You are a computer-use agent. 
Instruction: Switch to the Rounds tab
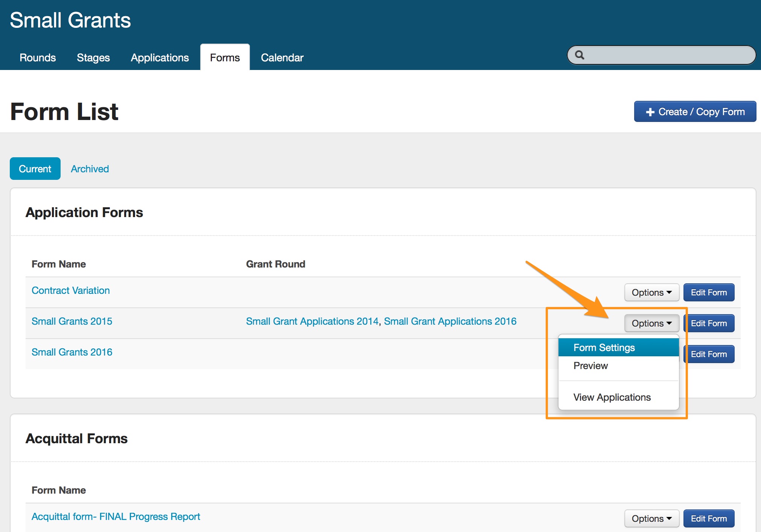click(38, 58)
